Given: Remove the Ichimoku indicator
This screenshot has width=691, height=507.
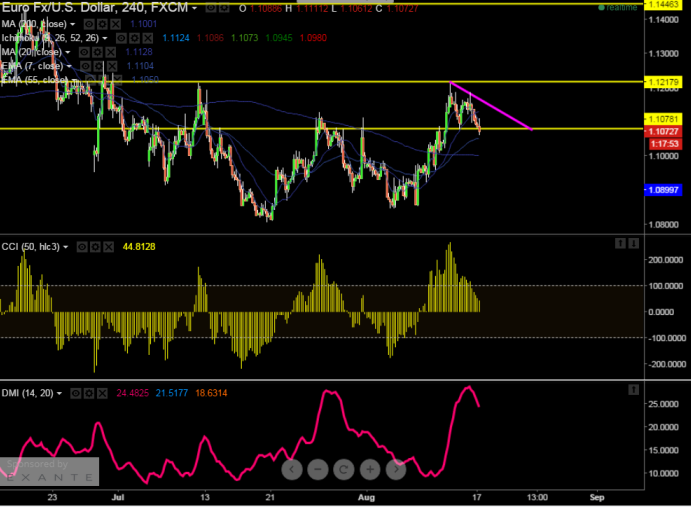Looking at the screenshot, I should [x=148, y=38].
